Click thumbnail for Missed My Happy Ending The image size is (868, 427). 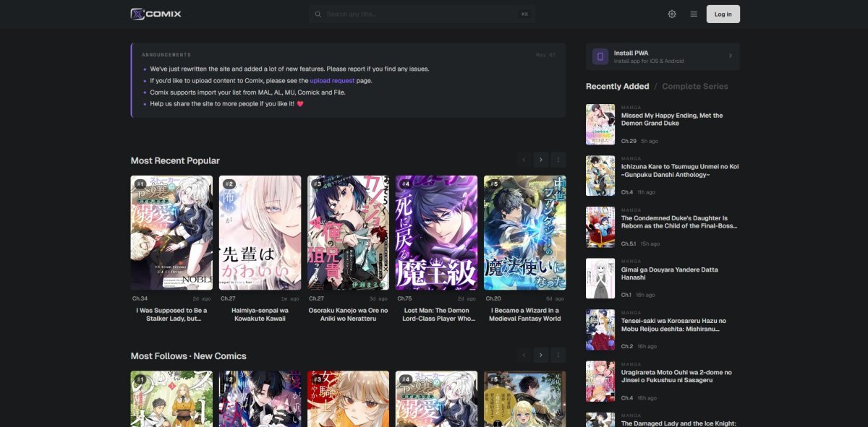pyautogui.click(x=600, y=124)
